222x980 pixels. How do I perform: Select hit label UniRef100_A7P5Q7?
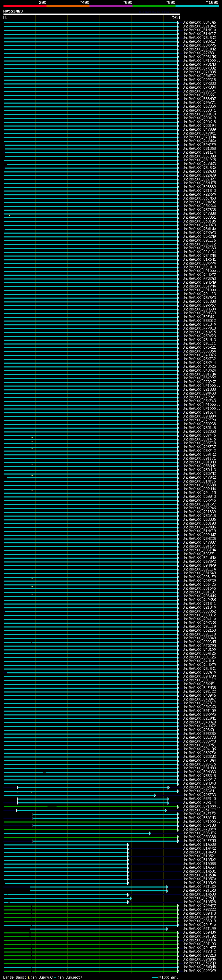(199, 898)
